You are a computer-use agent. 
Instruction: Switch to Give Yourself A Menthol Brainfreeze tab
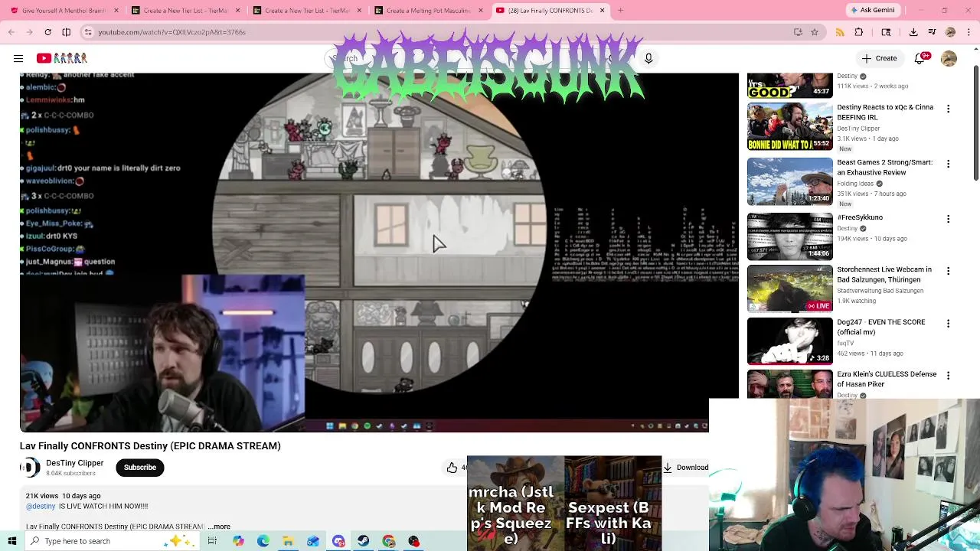(x=64, y=10)
